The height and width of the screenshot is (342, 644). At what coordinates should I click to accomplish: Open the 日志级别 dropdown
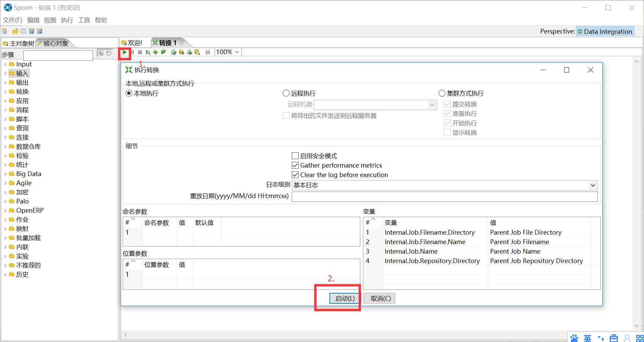tap(592, 185)
